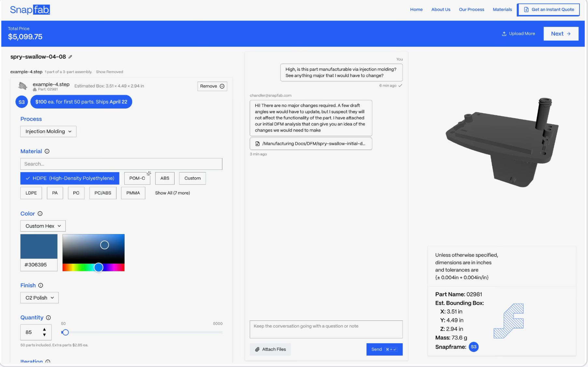Click the Part Name: 02981 text
Image resolution: width=588 pixels, height=367 pixels.
click(459, 294)
